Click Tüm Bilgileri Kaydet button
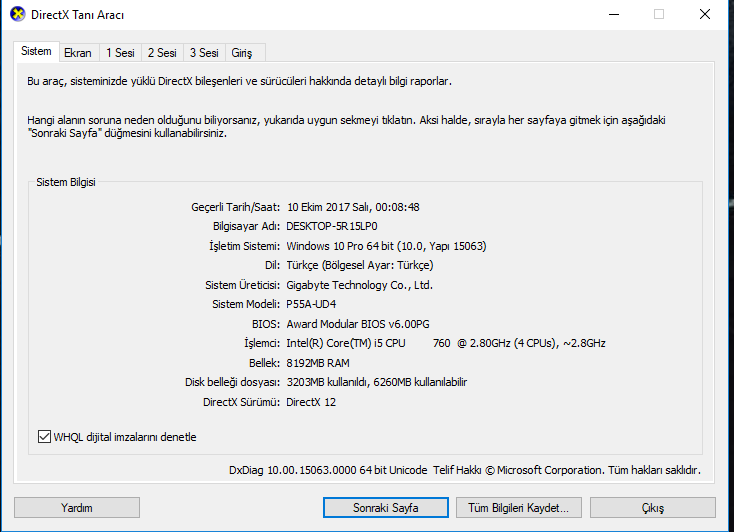734x532 pixels. tap(519, 508)
